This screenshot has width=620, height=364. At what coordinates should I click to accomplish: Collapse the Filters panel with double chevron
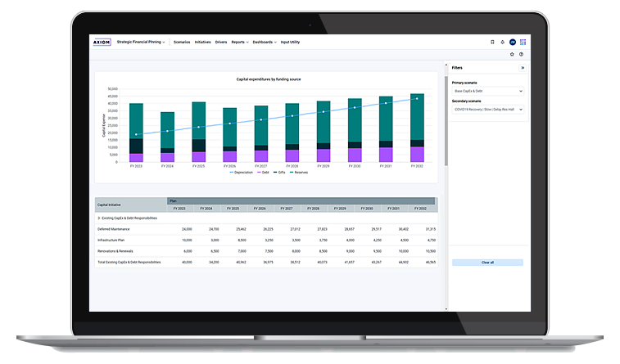pyautogui.click(x=523, y=68)
